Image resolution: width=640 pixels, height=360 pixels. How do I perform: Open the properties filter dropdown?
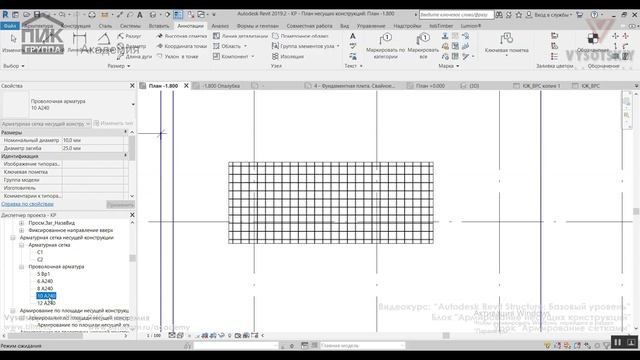(x=46, y=123)
